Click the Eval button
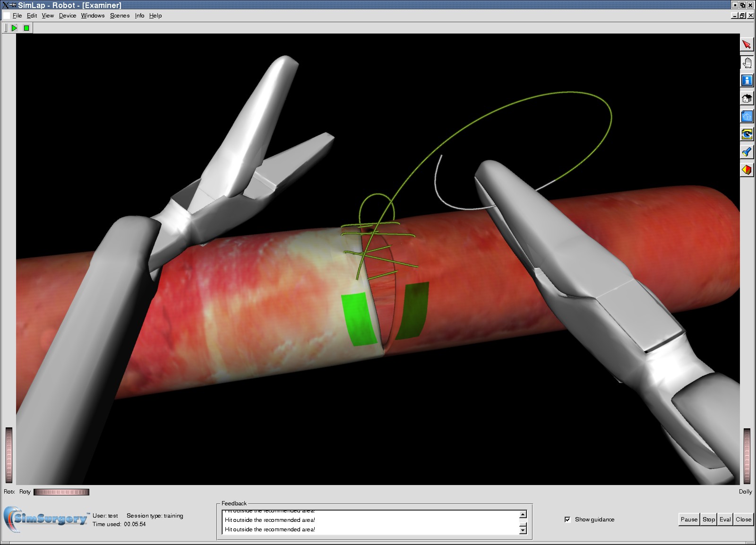This screenshot has height=545, width=756. [725, 519]
